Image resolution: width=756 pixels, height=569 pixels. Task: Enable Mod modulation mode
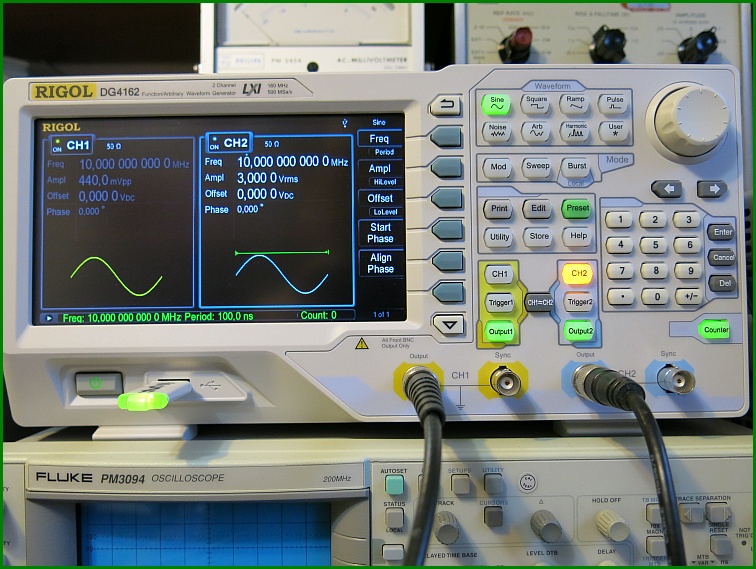pyautogui.click(x=498, y=167)
